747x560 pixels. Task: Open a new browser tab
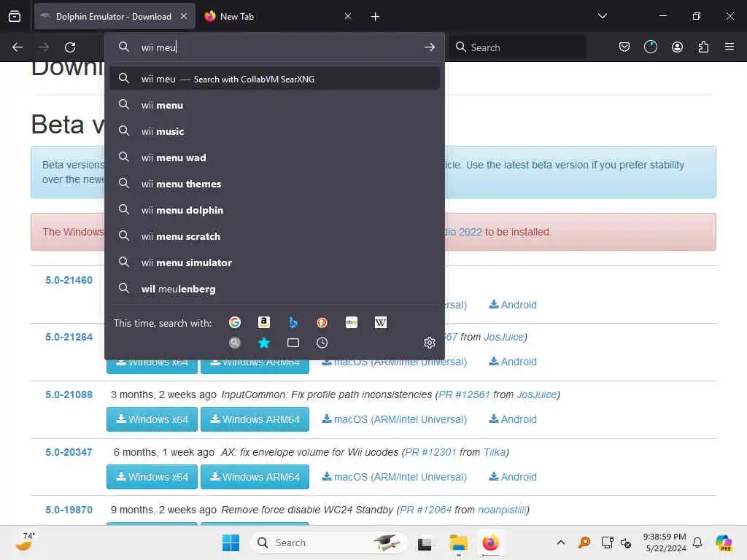375,17
